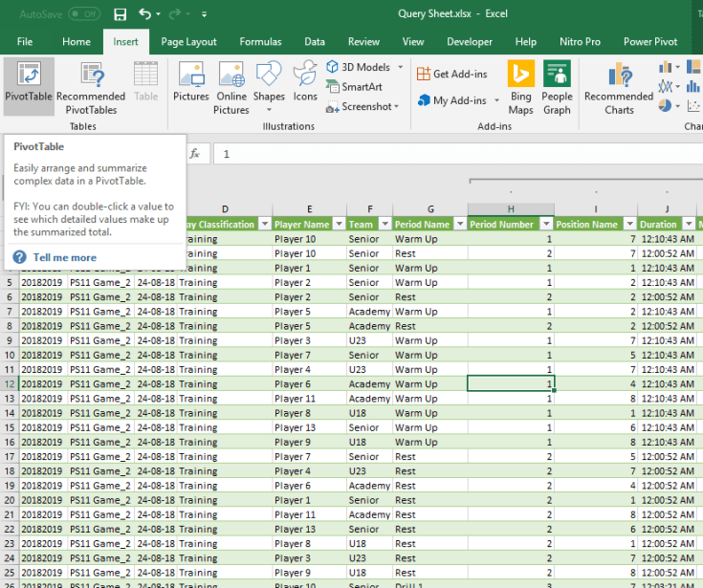Expand the My Add-ins dropdown arrow
This screenshot has height=588, width=703.
[494, 100]
